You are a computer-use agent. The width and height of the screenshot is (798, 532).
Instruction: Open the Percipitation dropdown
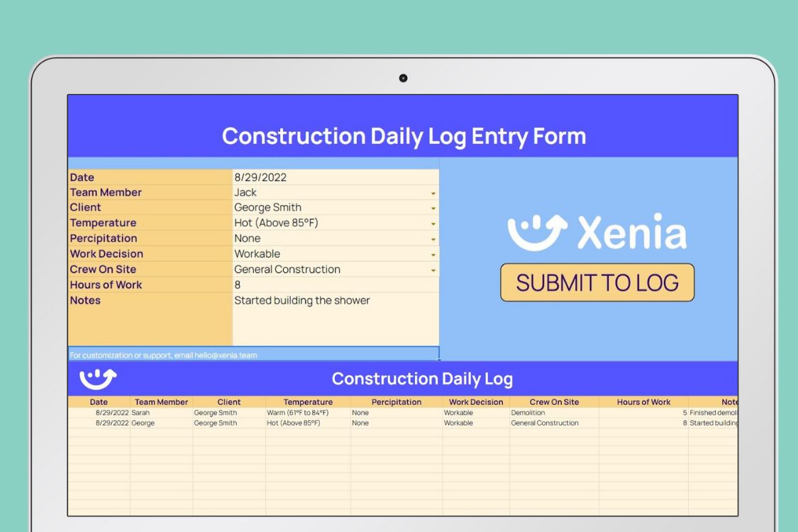pyautogui.click(x=435, y=238)
